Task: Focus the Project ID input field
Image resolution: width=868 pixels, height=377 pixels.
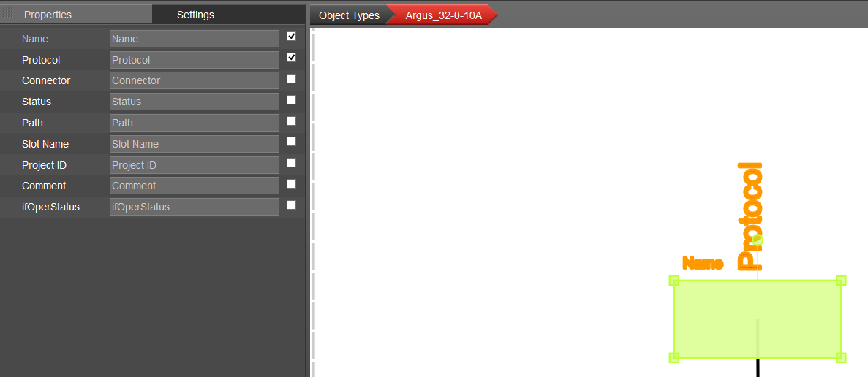Action: coord(194,165)
